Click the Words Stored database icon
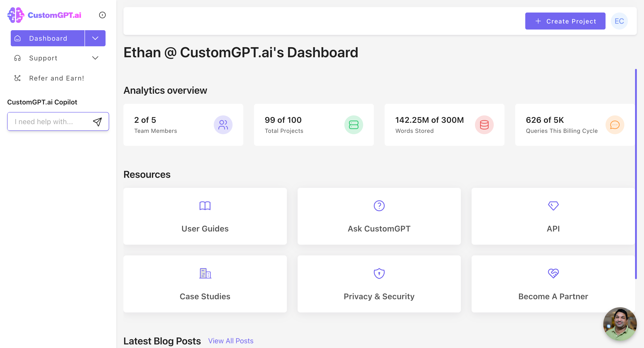The height and width of the screenshot is (348, 644). click(484, 125)
